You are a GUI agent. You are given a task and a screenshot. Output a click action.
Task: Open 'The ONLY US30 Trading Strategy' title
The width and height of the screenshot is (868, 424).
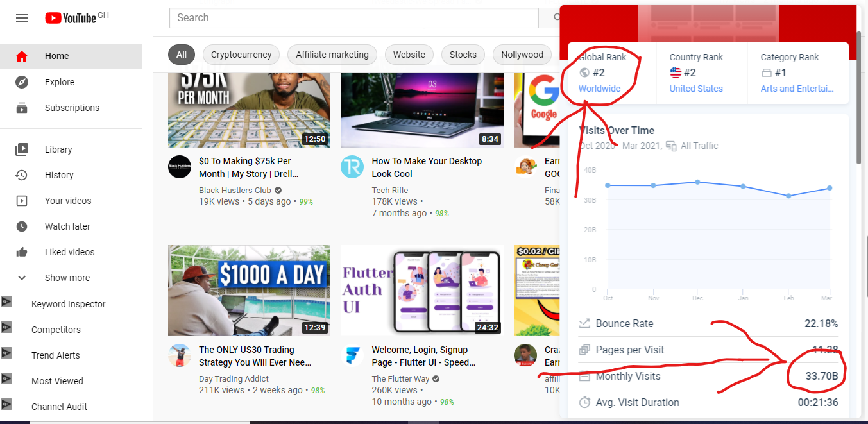255,356
